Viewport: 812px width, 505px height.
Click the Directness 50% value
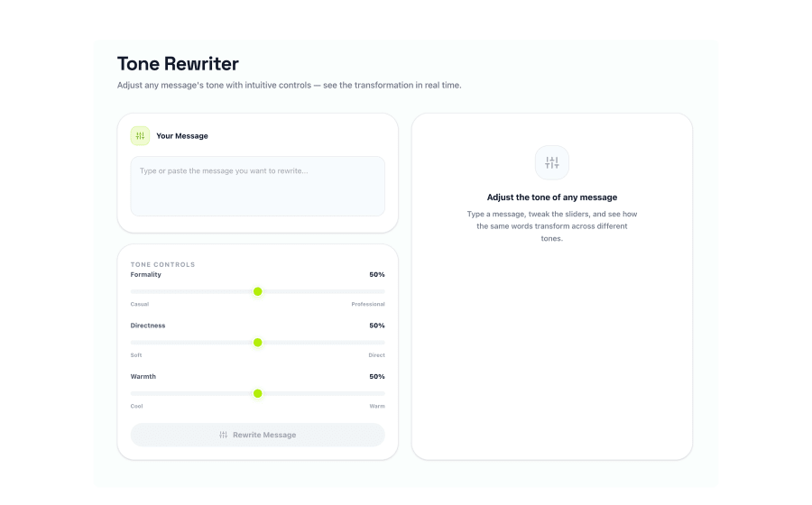point(377,326)
